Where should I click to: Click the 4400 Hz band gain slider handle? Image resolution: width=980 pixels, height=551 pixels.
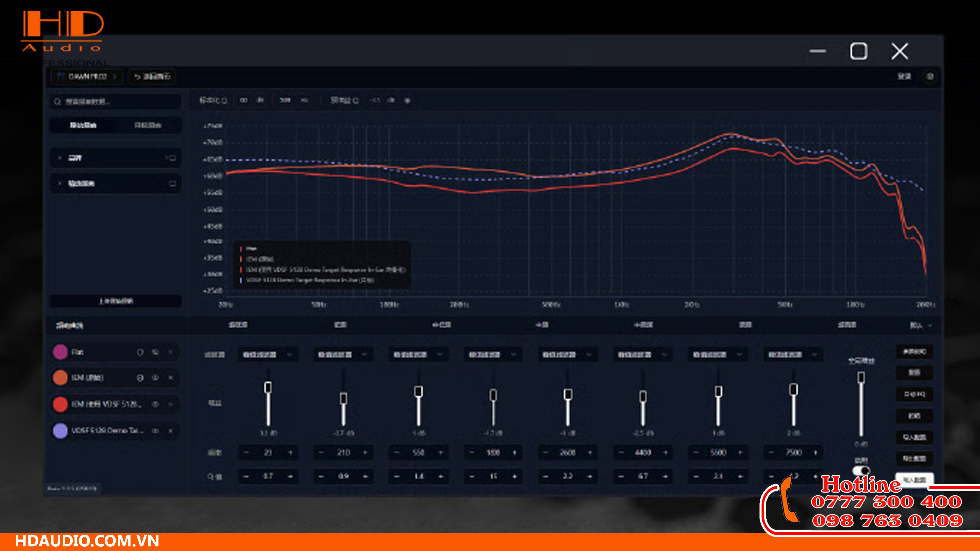tap(643, 396)
